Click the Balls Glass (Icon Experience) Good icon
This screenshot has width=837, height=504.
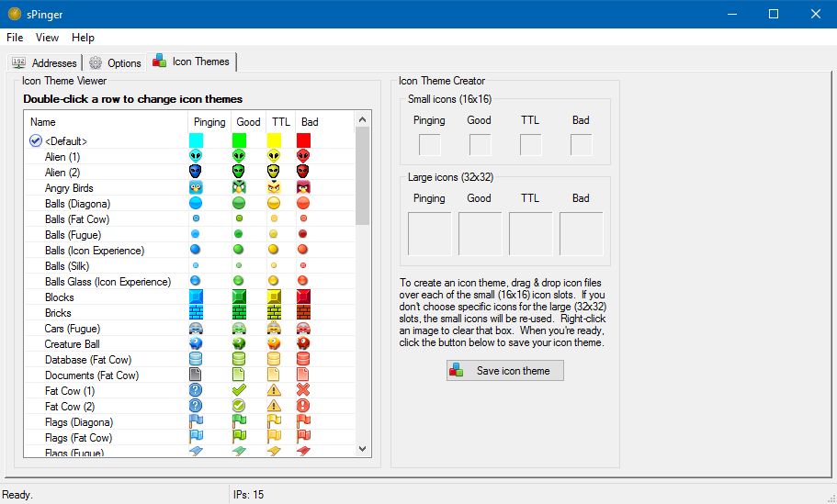point(239,281)
